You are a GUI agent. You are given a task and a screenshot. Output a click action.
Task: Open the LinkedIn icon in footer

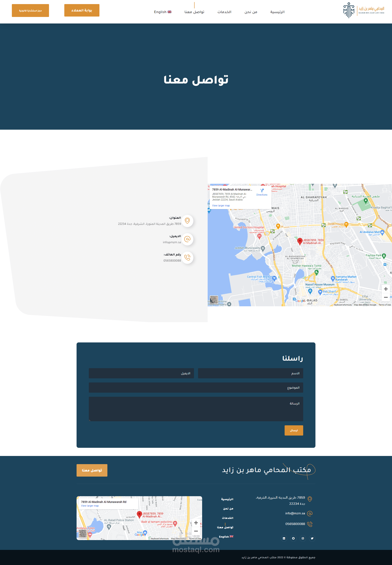click(x=284, y=538)
